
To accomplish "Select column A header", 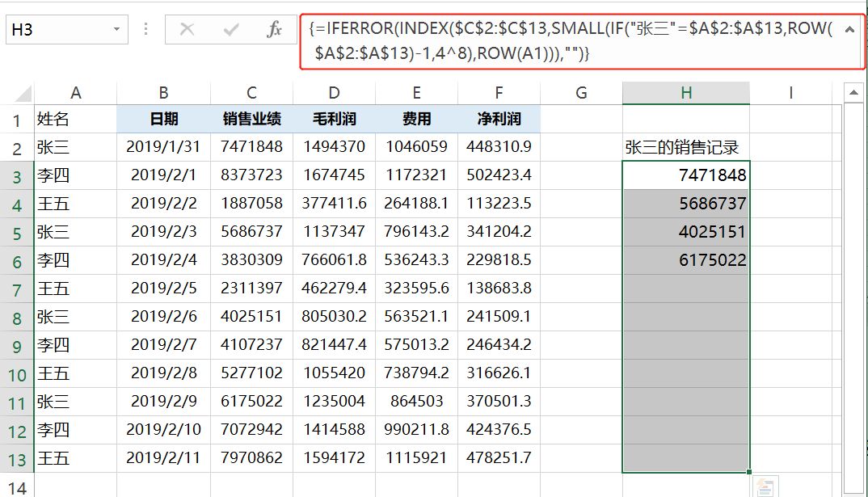I will click(76, 93).
